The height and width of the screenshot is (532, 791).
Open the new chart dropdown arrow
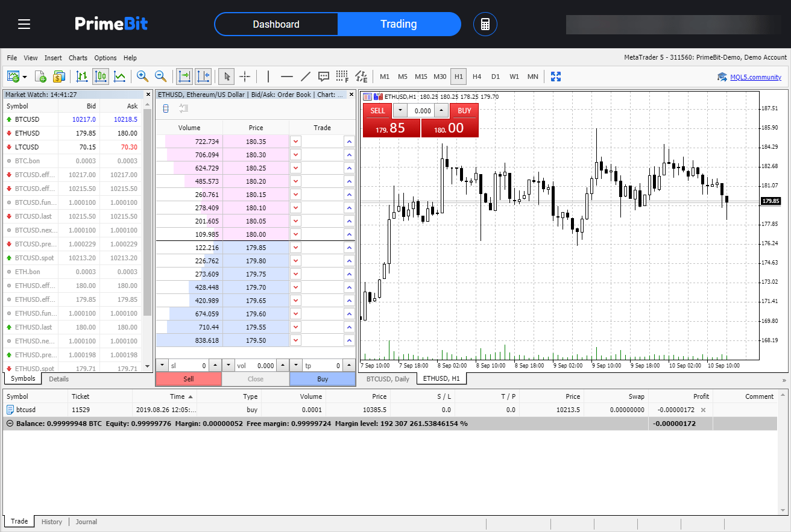[x=25, y=77]
